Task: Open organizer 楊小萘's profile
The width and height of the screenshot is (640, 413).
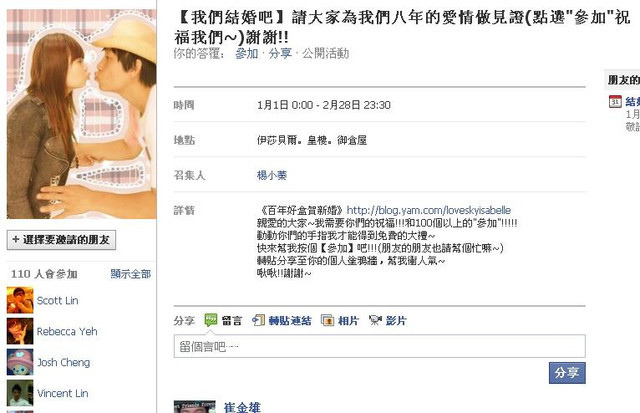Action: [272, 175]
